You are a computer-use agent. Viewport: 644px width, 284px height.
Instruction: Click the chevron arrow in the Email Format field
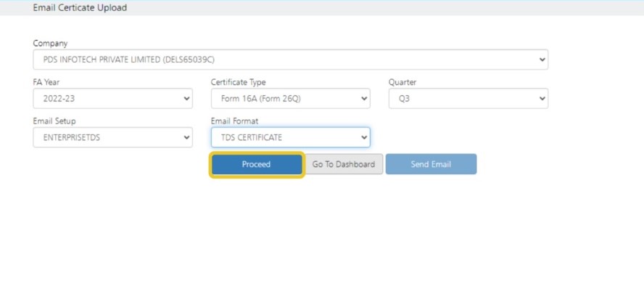[x=364, y=137]
